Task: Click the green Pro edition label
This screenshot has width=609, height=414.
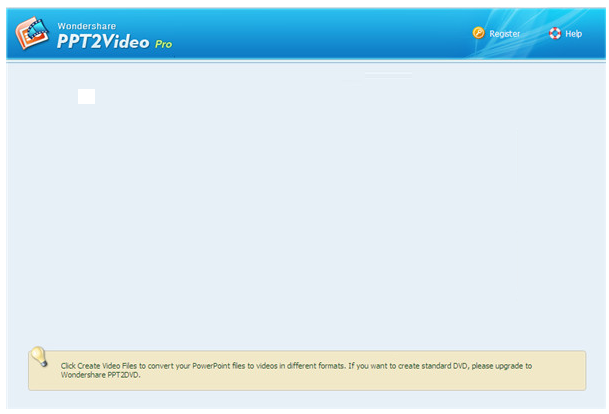Action: tap(163, 44)
